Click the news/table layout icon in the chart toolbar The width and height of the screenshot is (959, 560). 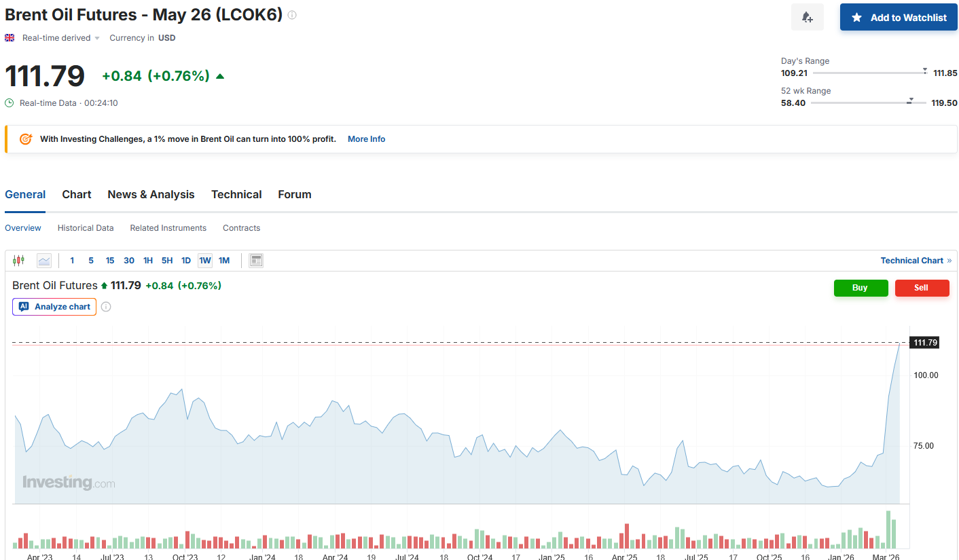(256, 261)
